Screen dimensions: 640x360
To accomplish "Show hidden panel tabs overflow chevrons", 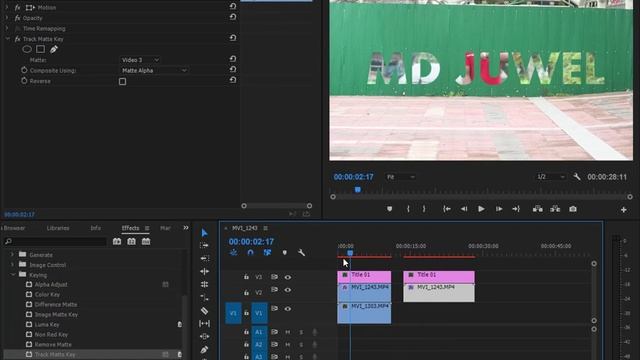I will (x=186, y=228).
